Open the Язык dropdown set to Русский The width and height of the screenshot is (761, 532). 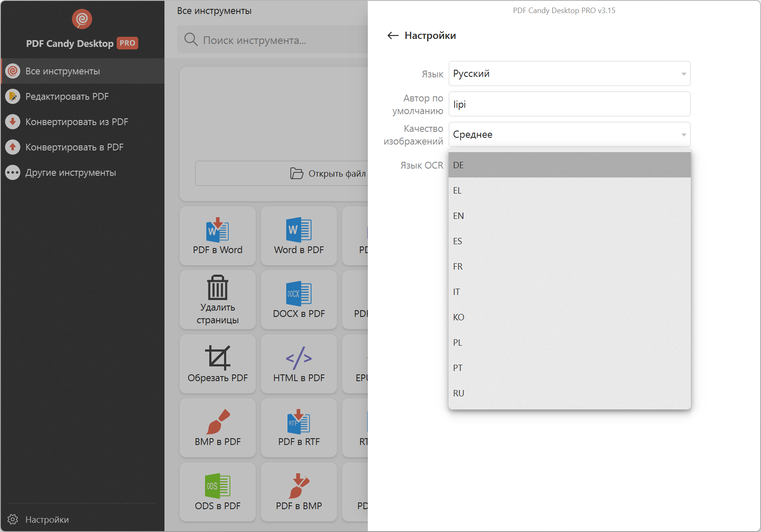click(x=569, y=74)
